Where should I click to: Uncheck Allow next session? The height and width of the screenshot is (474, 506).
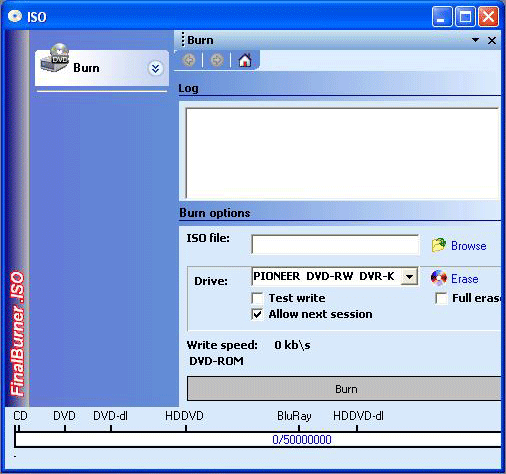pos(257,314)
